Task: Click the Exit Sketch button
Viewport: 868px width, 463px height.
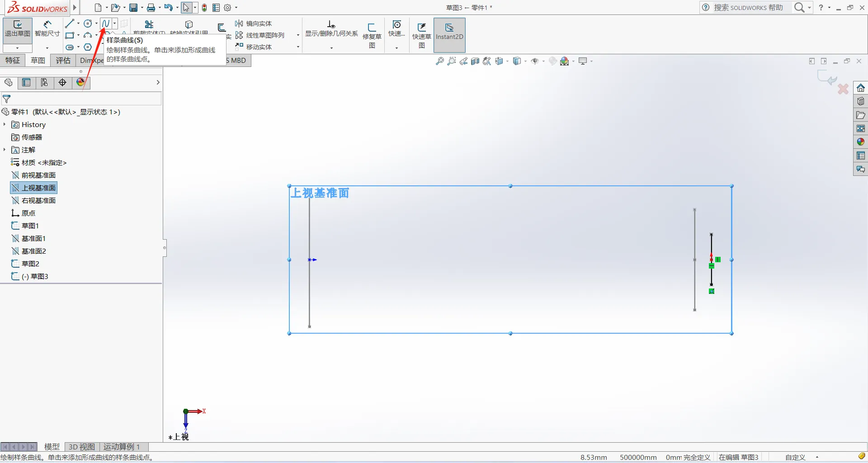Action: coord(18,30)
